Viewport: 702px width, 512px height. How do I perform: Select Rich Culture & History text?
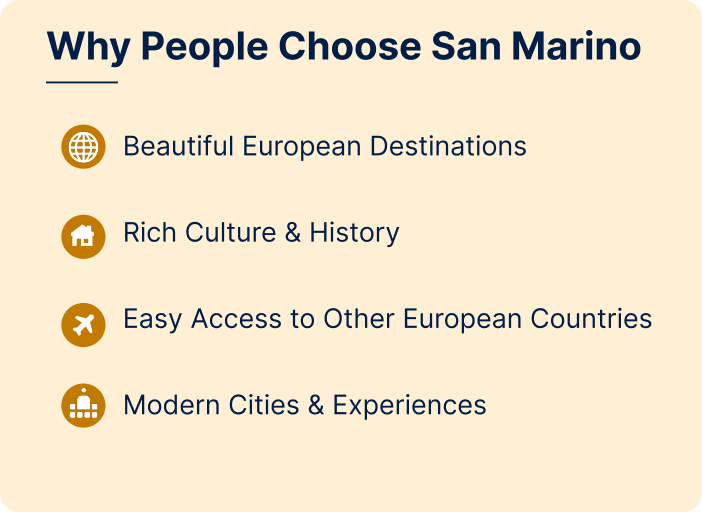tap(261, 233)
